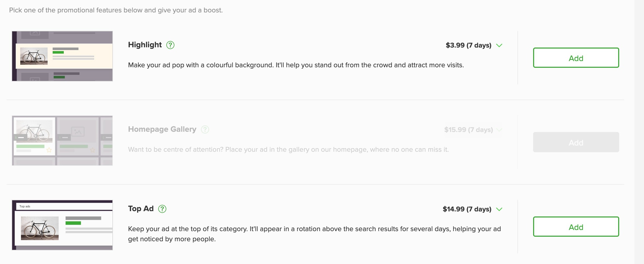Click the "Top ads" label in preview
Screen dimensions: 644x264
coord(25,206)
